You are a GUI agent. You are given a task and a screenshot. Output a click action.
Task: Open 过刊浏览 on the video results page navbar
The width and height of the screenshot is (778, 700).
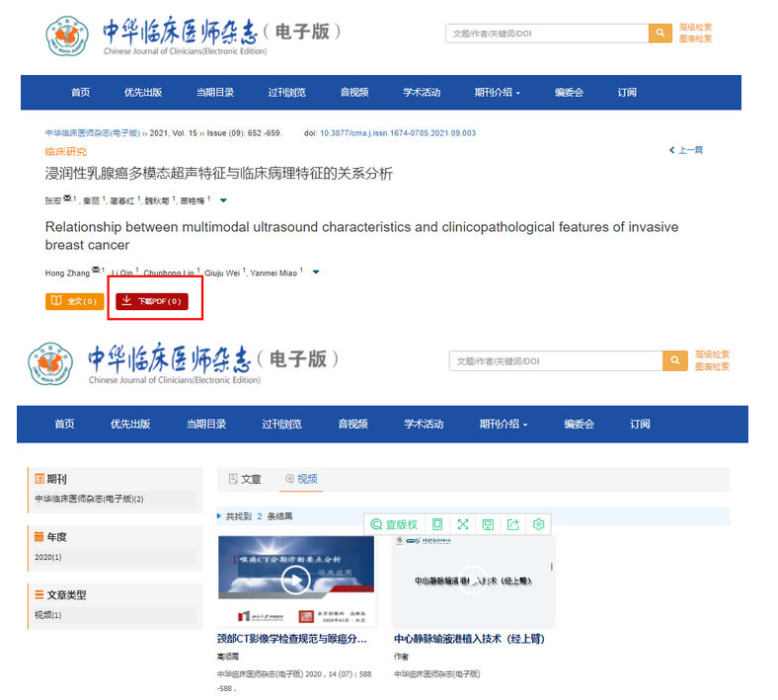pyautogui.click(x=281, y=424)
